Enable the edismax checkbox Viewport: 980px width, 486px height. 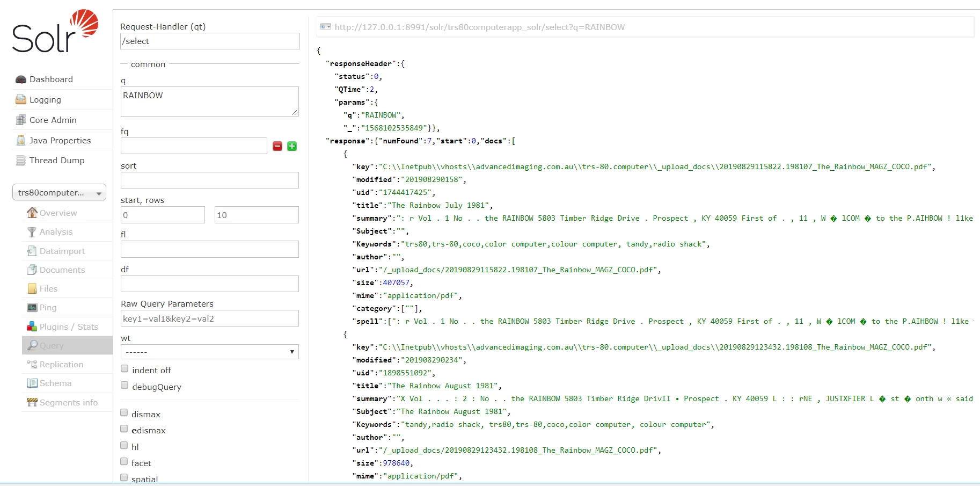(124, 429)
